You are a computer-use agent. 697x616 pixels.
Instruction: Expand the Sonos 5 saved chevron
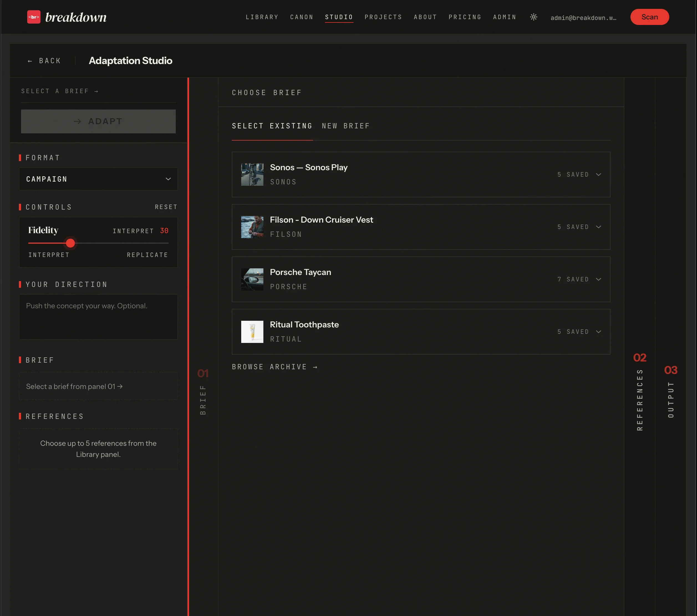(x=599, y=175)
